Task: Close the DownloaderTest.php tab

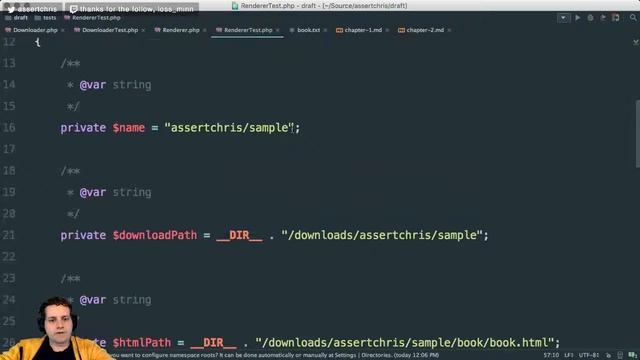Action: [x=143, y=30]
